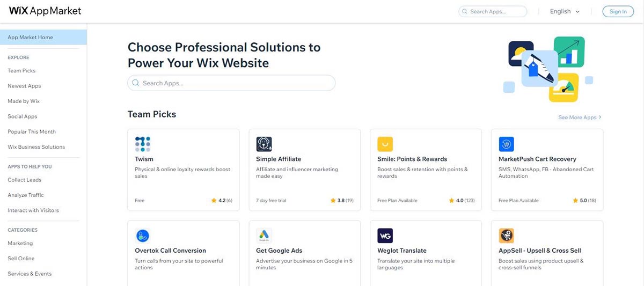
Task: Open the English language dropdown
Action: point(565,11)
